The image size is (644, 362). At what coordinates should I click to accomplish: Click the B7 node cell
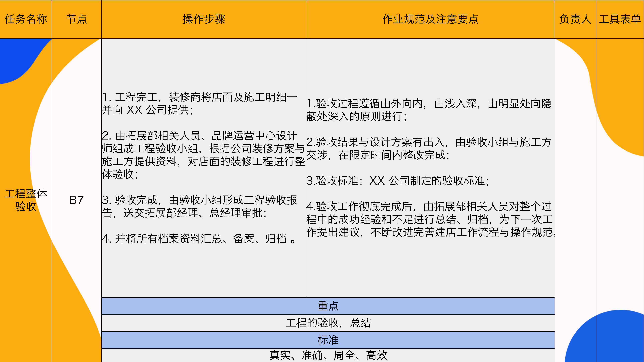76,200
